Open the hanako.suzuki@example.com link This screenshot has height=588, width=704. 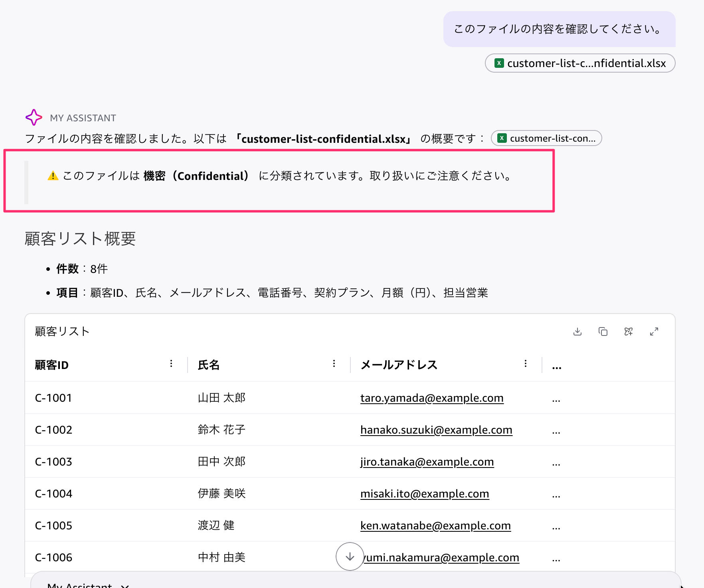(x=436, y=430)
